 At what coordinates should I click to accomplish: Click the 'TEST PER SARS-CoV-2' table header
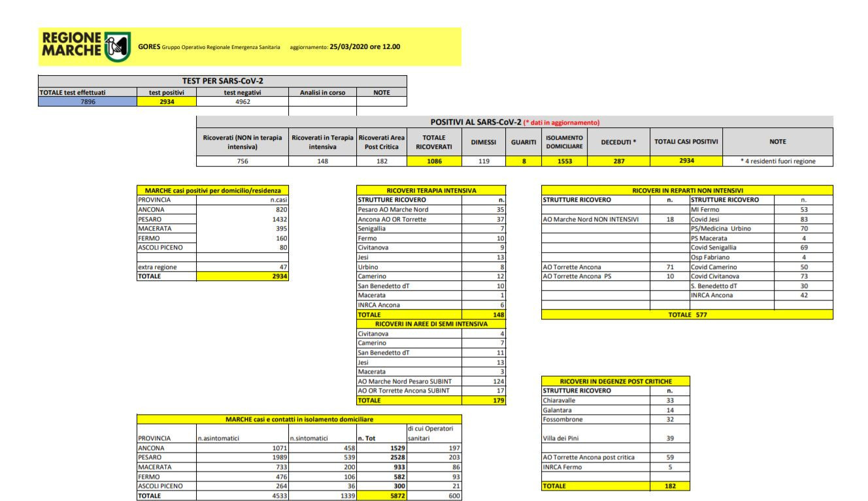(x=223, y=80)
